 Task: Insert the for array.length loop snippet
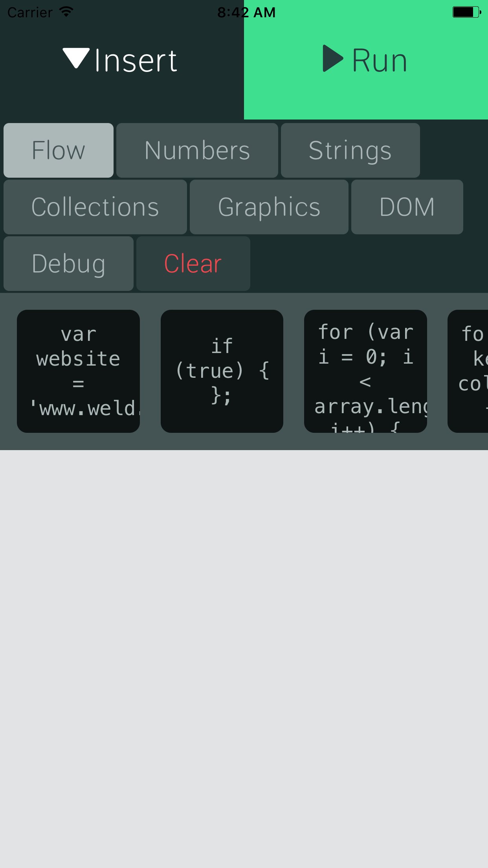click(365, 371)
